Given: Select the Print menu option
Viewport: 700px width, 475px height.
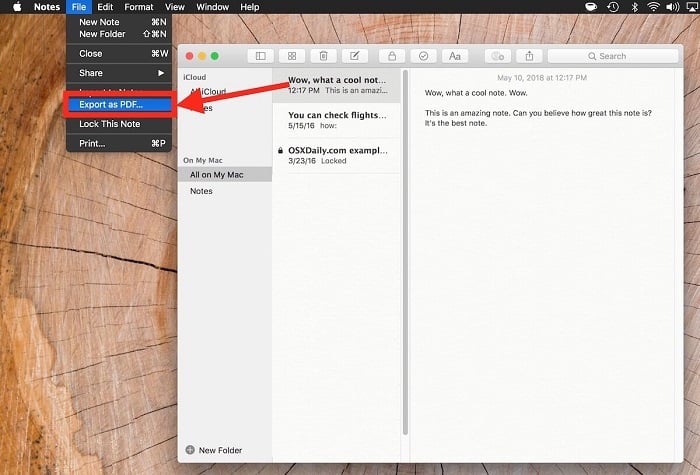Looking at the screenshot, I should (x=92, y=143).
